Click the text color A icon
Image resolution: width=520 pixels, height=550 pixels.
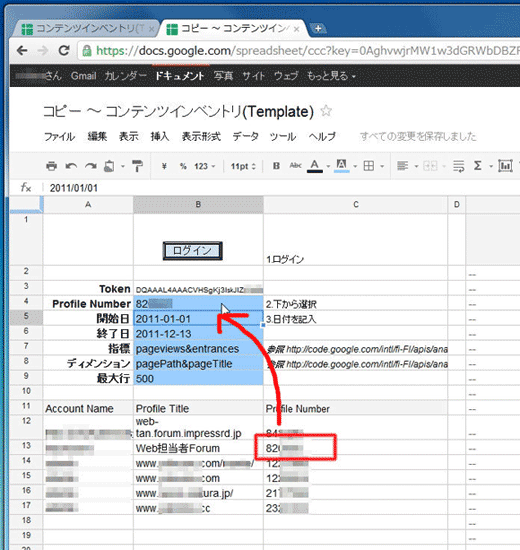click(315, 166)
